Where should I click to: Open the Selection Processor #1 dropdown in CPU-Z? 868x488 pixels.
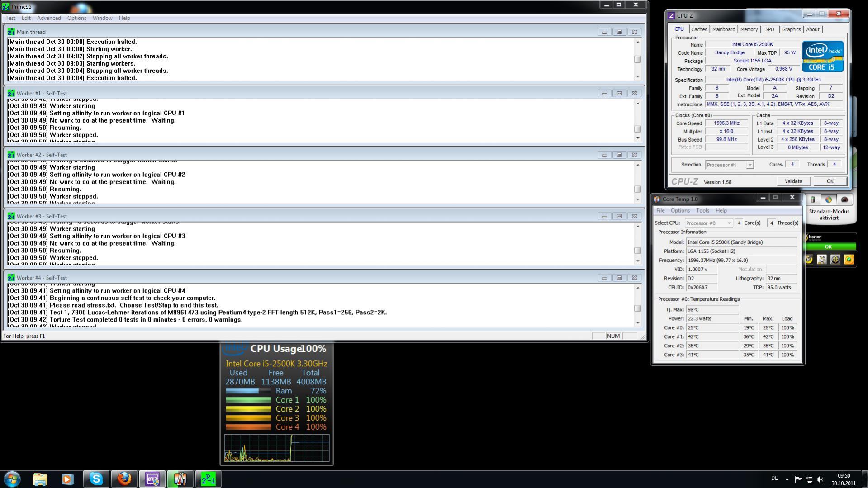(x=729, y=165)
